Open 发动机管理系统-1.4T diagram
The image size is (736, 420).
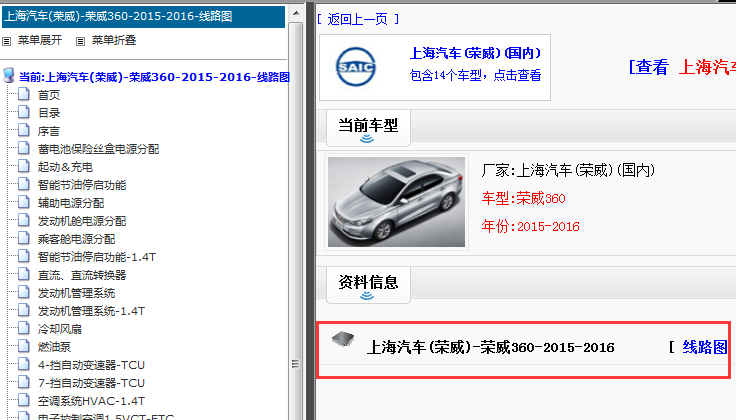click(x=91, y=311)
